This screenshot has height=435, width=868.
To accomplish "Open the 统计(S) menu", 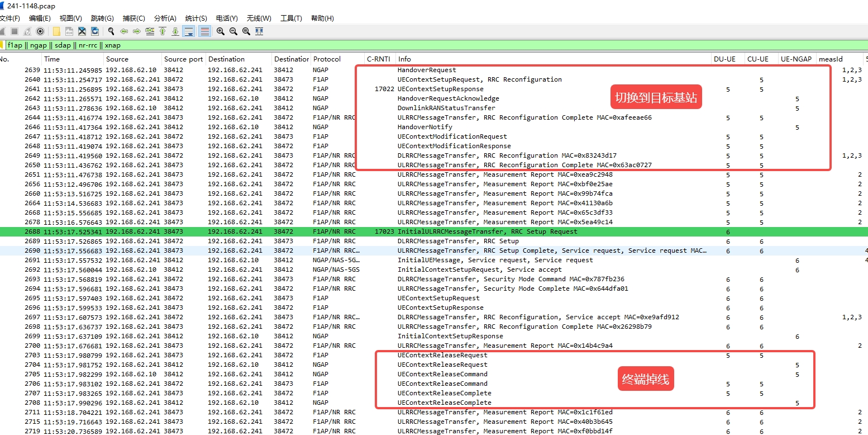I will pyautogui.click(x=195, y=18).
